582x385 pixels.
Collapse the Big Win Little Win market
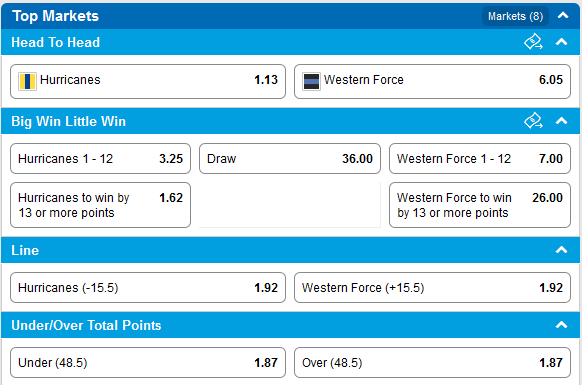click(x=562, y=121)
